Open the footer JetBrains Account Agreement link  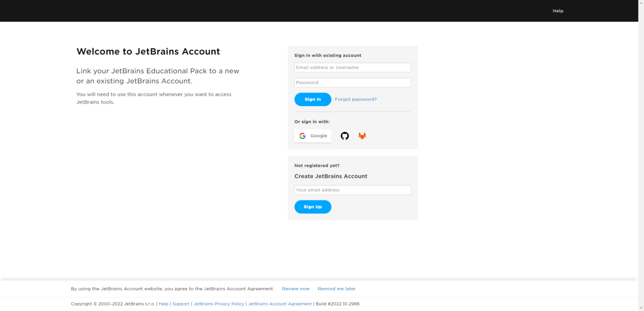point(280,304)
